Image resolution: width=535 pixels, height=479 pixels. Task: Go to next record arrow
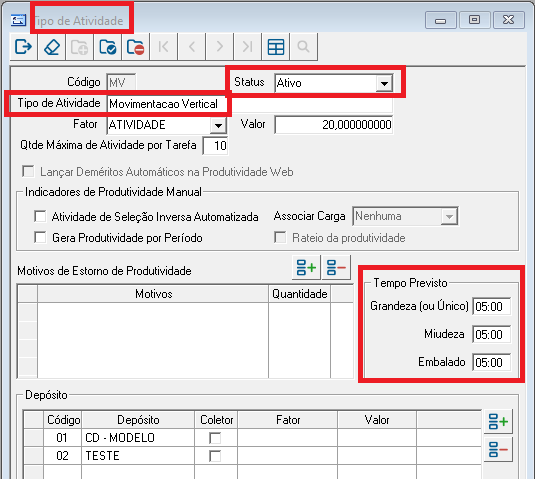point(220,47)
